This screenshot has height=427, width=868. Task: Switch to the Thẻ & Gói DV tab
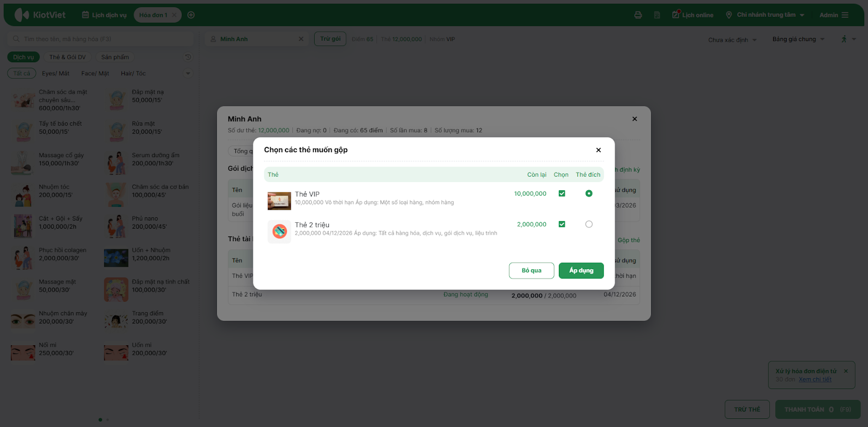[x=67, y=57]
